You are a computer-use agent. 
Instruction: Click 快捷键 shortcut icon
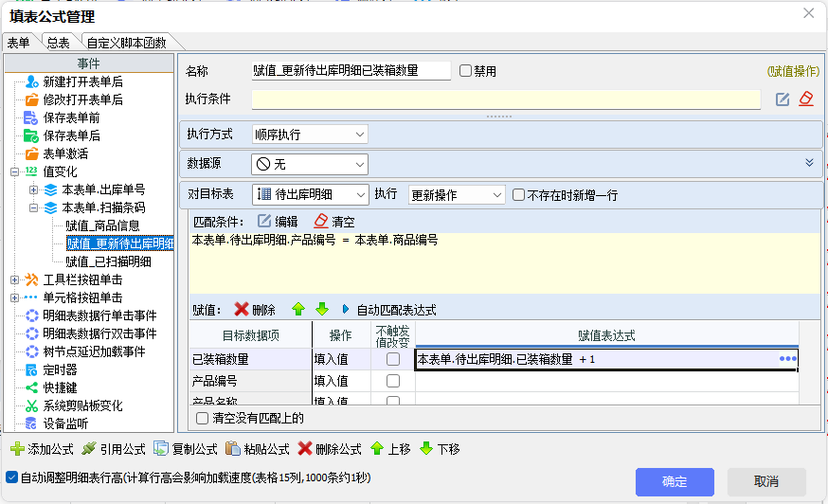coord(31,387)
